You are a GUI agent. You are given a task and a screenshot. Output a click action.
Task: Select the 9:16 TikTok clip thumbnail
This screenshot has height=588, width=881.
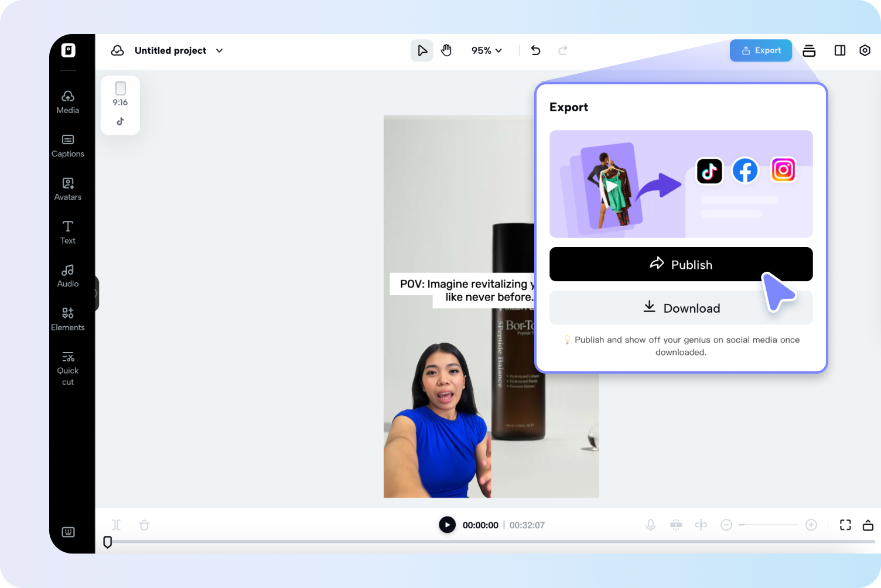pyautogui.click(x=120, y=105)
